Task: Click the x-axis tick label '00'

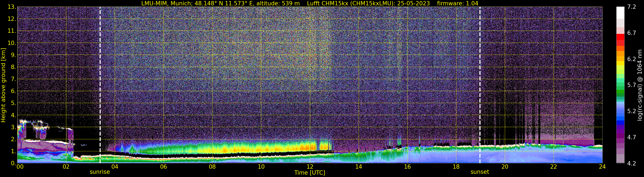Action: click(20, 167)
